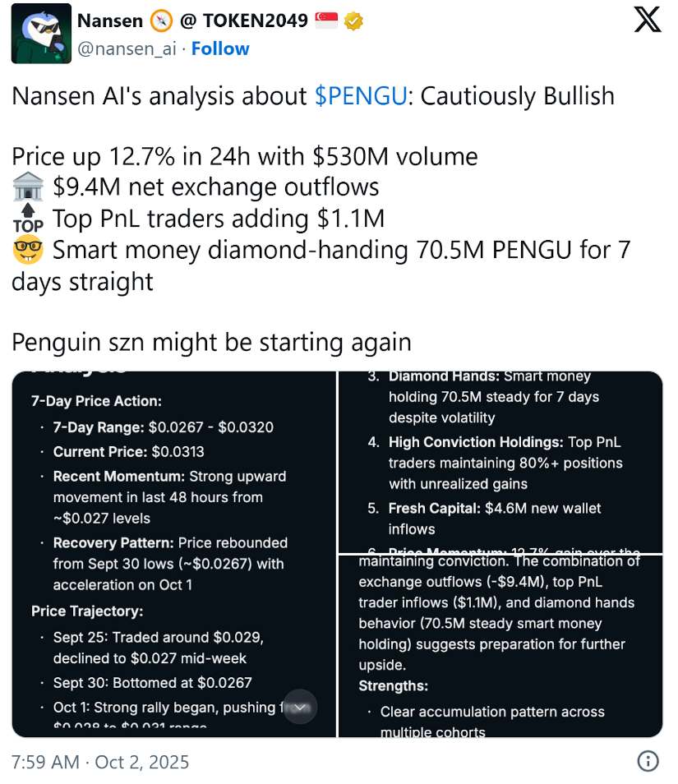Screen dimensions: 678x784
Task: Open the Strengths analysis image
Action: coord(500,646)
